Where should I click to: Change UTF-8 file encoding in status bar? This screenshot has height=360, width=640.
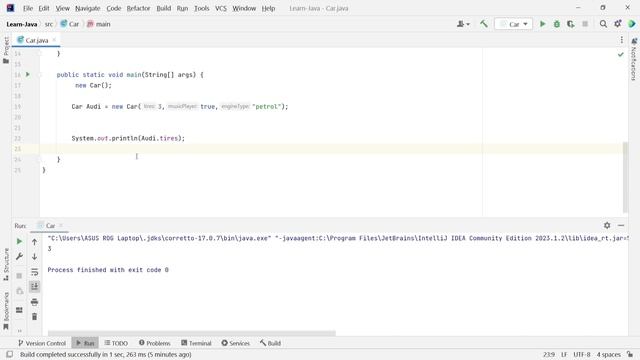pos(582,355)
